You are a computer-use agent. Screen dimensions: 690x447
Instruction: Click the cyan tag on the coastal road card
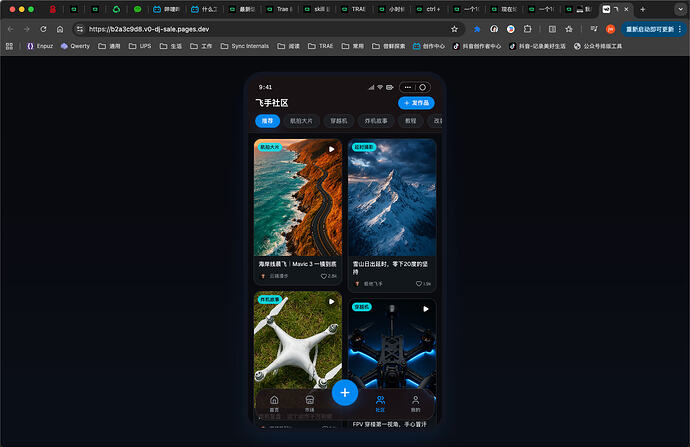pyautogui.click(x=269, y=147)
